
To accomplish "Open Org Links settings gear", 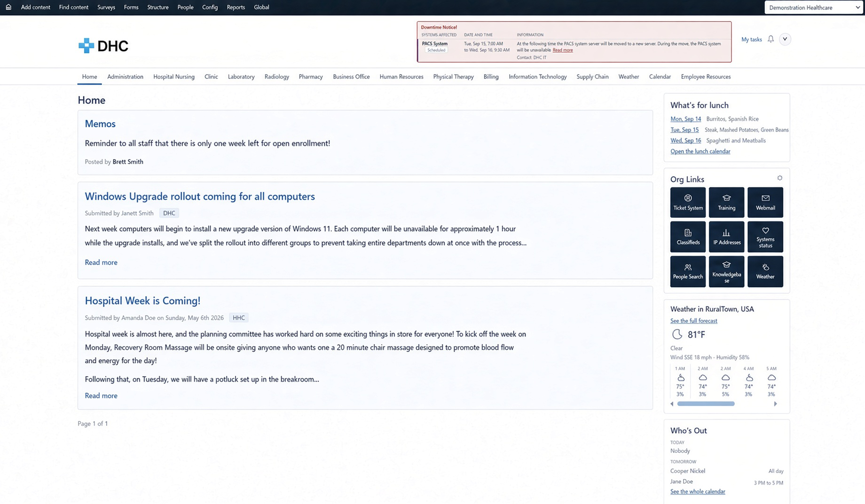I will pyautogui.click(x=779, y=178).
